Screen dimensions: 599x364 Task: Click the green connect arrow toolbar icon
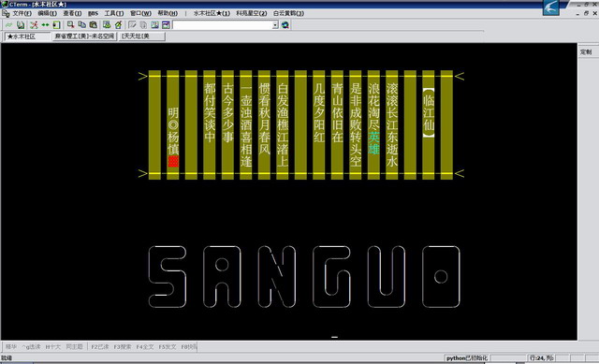click(8, 25)
